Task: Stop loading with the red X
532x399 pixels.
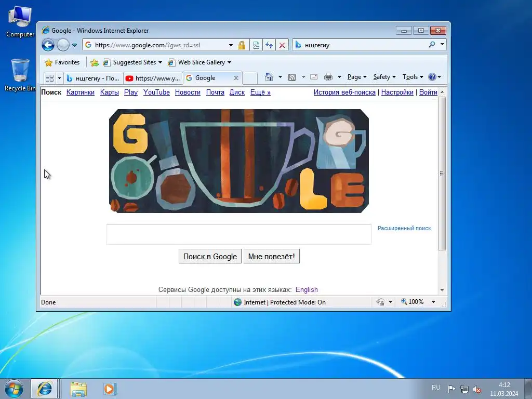Action: (282, 45)
